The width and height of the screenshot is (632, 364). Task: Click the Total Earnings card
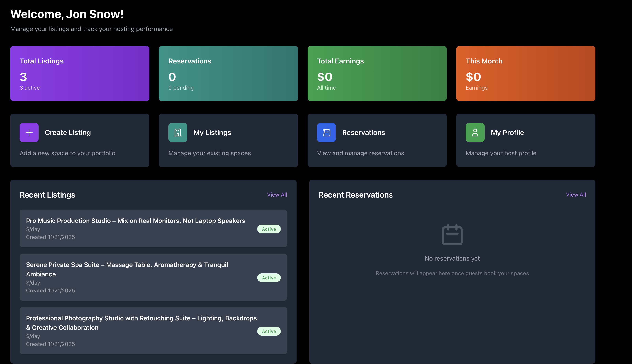(377, 74)
